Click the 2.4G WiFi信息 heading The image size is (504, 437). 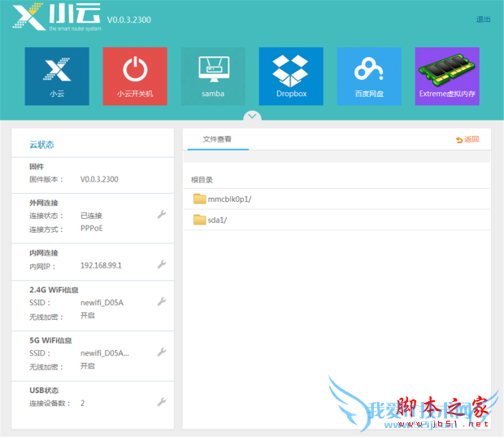point(54,290)
